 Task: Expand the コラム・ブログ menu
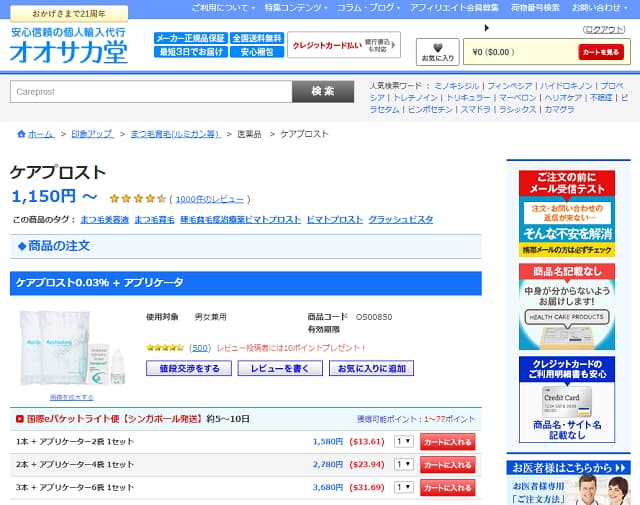(x=369, y=8)
